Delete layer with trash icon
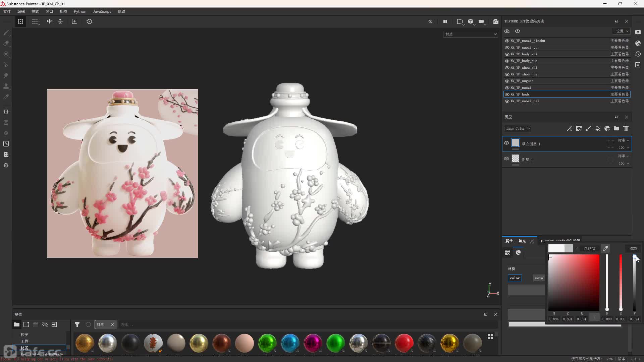 tap(626, 128)
